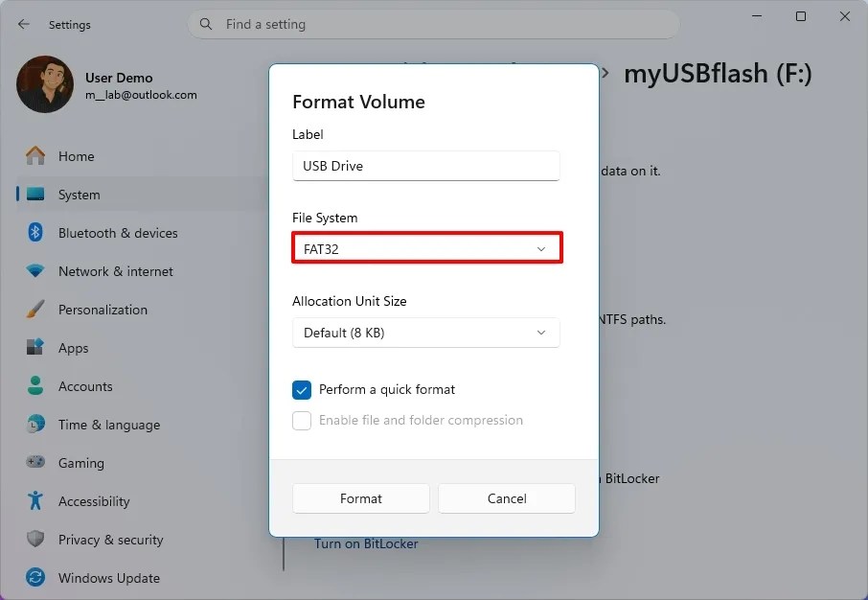This screenshot has height=600, width=868.
Task: Click the Bluetooth icon in sidebar
Action: click(35, 233)
